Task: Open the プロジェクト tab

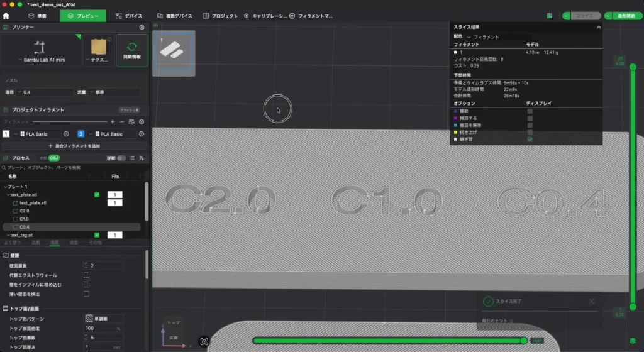Action: click(x=220, y=16)
